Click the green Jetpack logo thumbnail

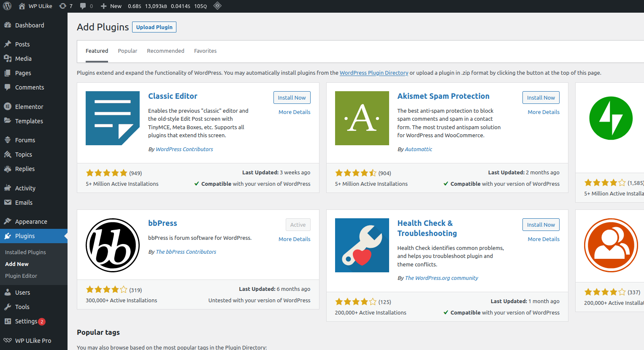(611, 118)
